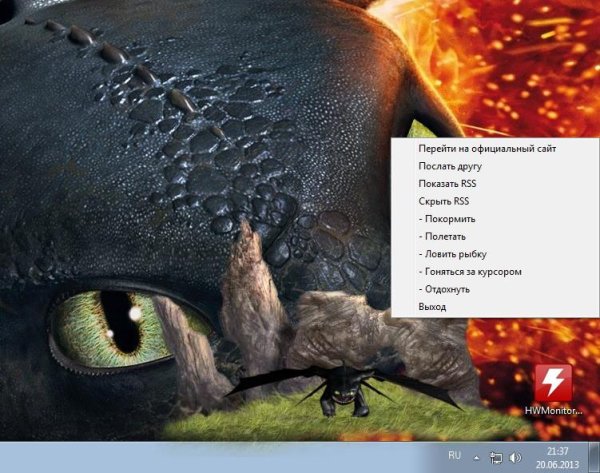Expand hidden system tray icons arrow
Viewport: 600px width, 473px height.
pos(476,457)
